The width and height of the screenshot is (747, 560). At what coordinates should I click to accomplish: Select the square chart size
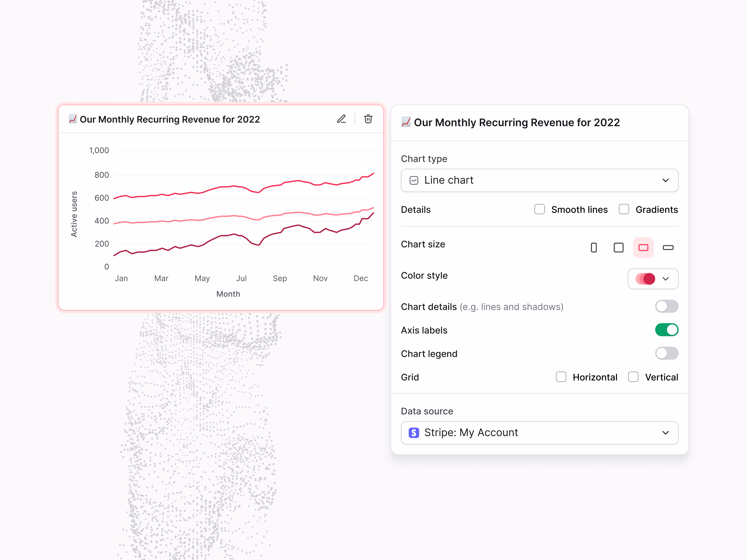coord(618,247)
